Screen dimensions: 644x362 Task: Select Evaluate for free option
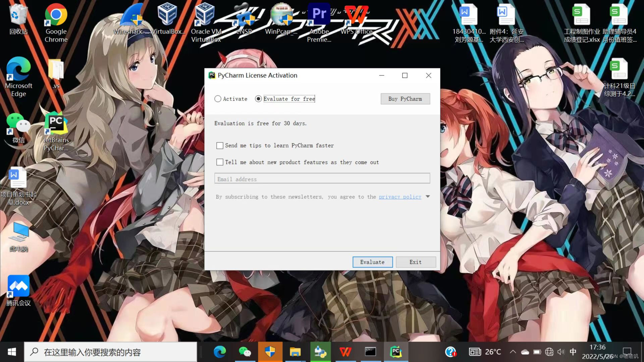point(258,99)
